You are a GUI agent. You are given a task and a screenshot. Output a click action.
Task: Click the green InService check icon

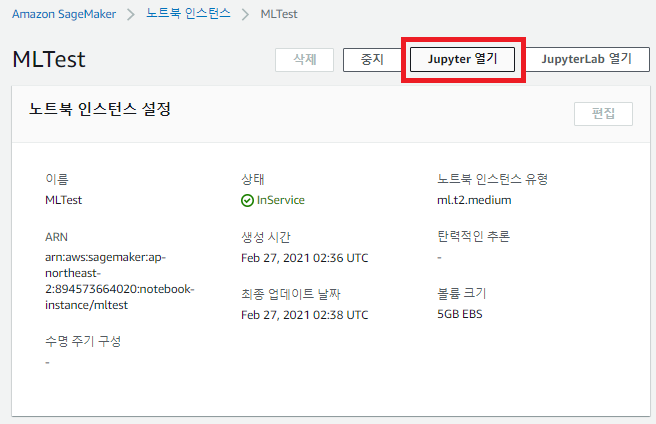247,200
